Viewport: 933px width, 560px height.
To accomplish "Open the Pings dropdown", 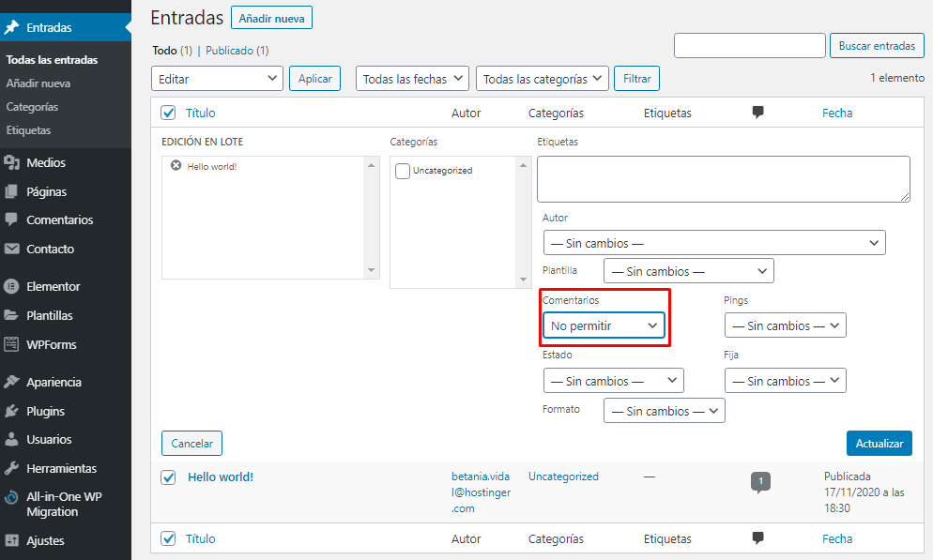I will pos(785,325).
